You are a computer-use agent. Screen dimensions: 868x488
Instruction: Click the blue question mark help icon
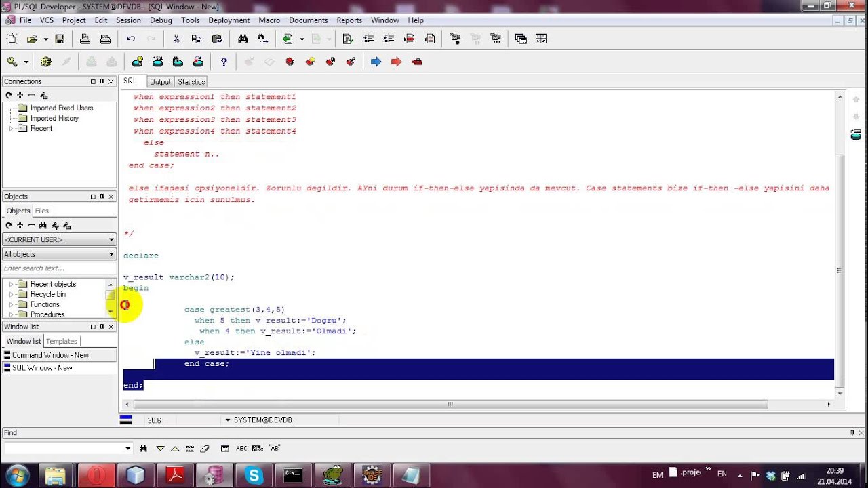coord(224,62)
